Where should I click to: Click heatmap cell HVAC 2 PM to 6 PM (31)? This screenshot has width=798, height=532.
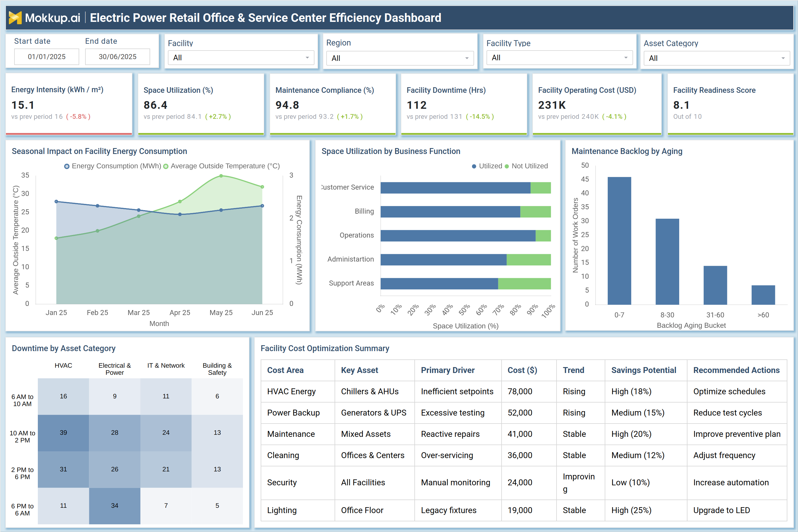(64, 469)
